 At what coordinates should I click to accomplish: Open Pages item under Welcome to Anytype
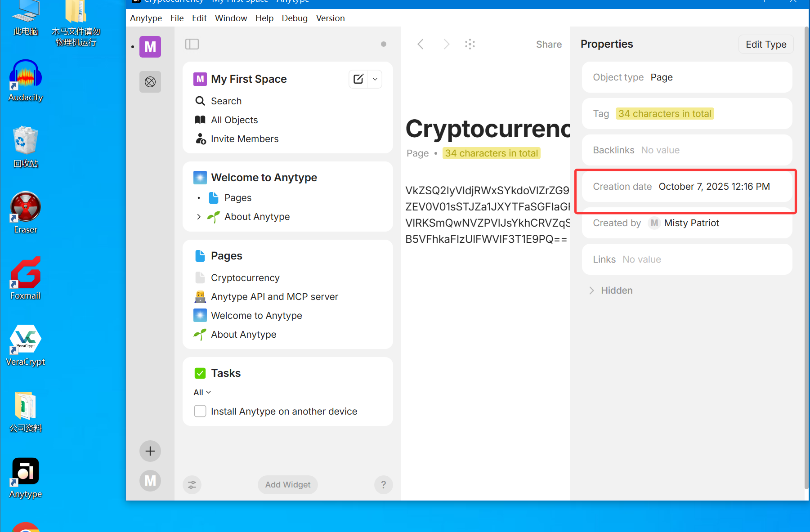[238, 198]
